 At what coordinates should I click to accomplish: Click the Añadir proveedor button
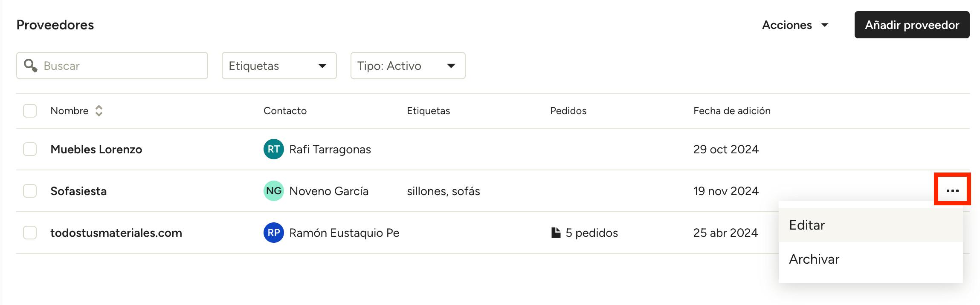click(912, 25)
